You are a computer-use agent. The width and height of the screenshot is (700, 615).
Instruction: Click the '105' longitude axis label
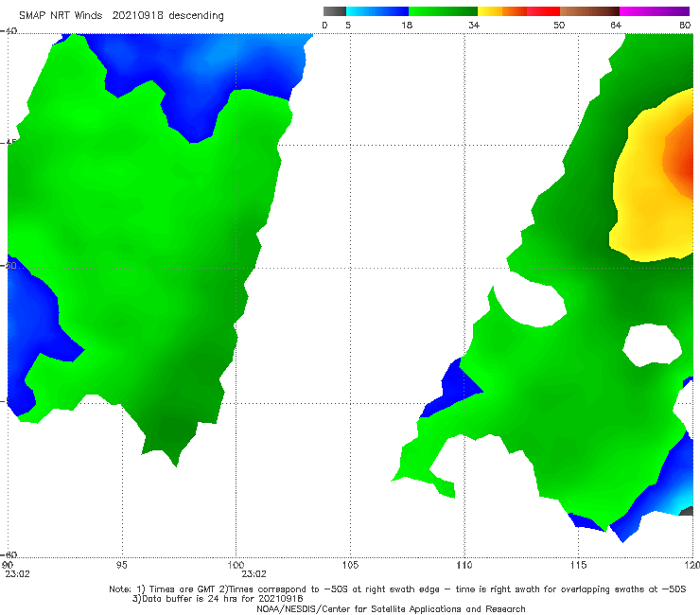click(350, 565)
